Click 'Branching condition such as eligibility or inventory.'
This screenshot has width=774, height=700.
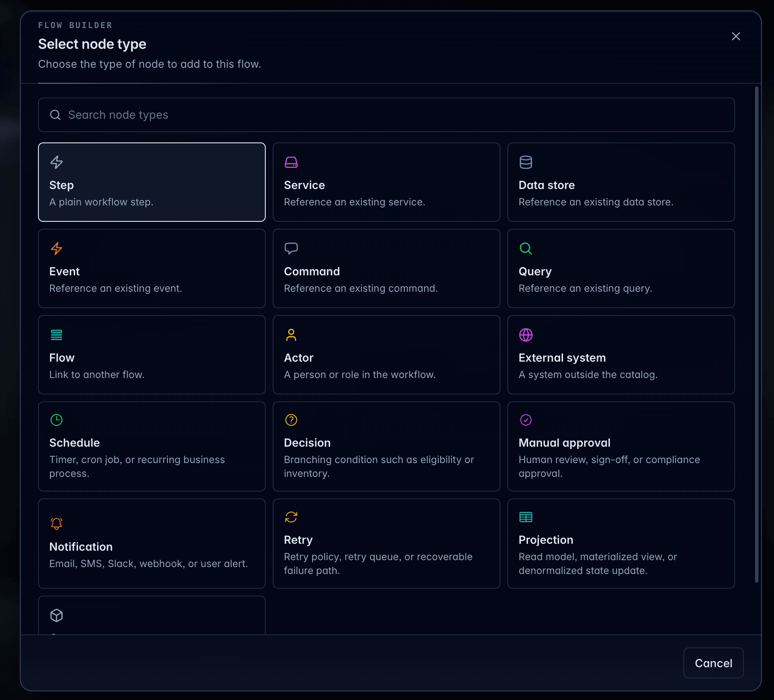tap(379, 467)
